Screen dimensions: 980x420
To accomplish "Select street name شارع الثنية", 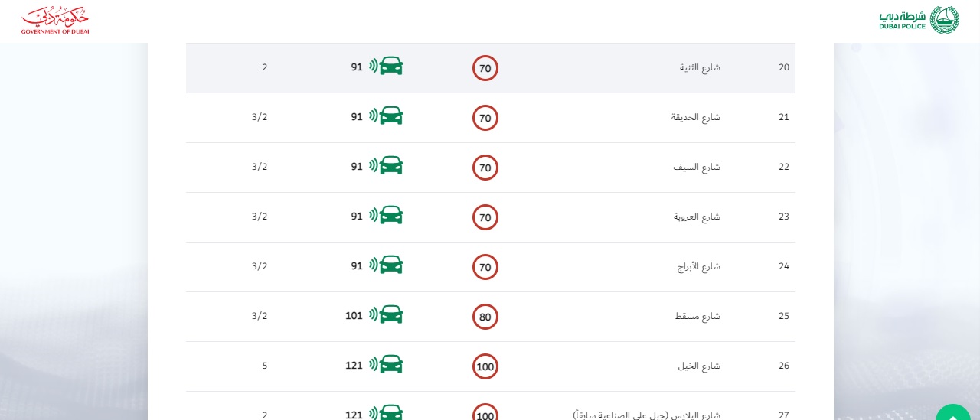I will [x=700, y=67].
